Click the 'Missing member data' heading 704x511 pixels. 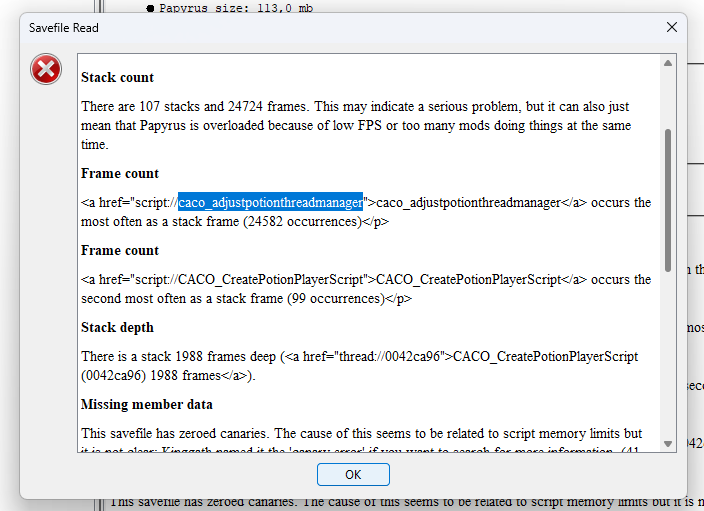click(147, 404)
